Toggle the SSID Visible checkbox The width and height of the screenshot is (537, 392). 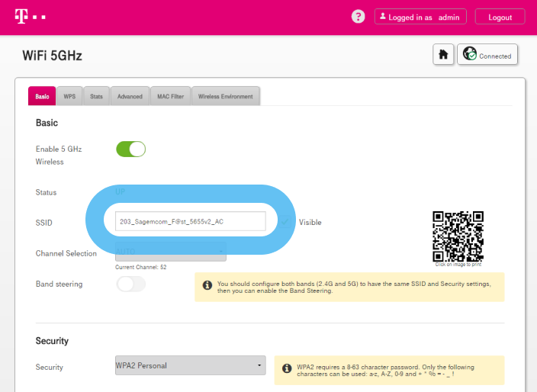pyautogui.click(x=286, y=222)
